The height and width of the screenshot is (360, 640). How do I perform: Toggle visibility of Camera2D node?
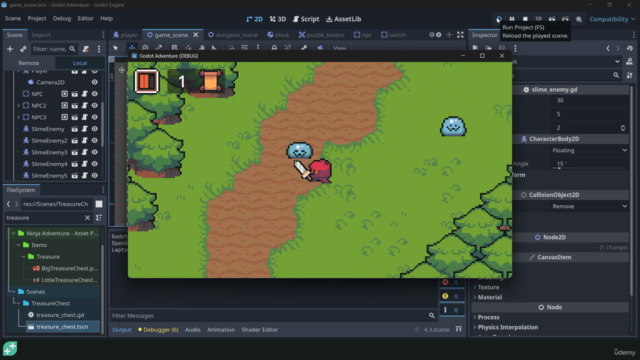click(95, 82)
